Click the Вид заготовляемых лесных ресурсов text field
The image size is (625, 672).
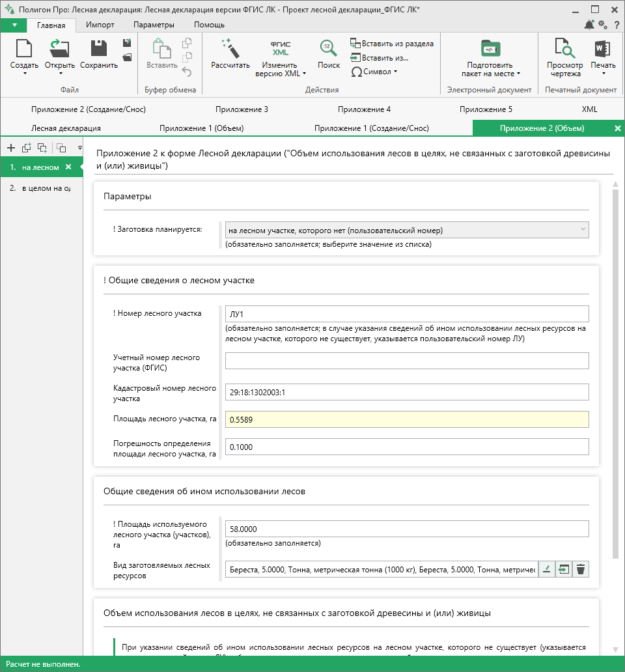tap(382, 570)
